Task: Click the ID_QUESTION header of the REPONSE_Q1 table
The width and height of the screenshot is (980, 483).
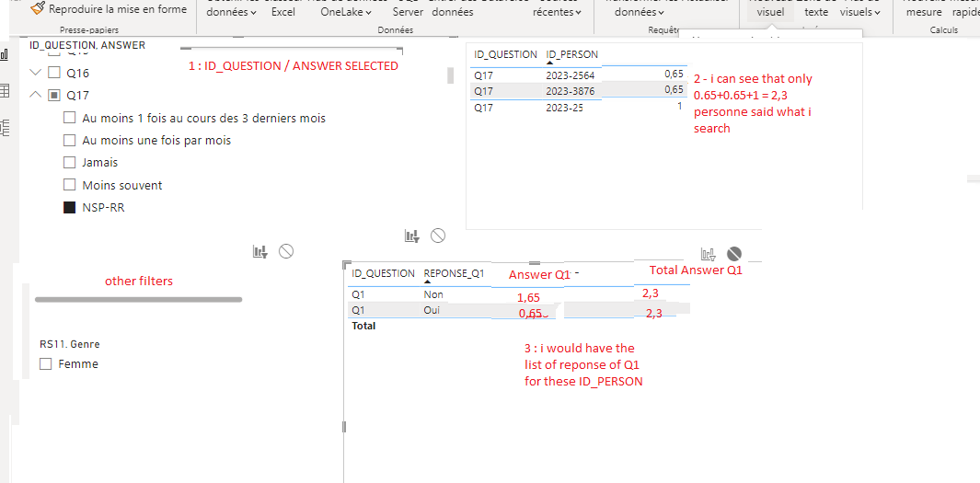Action: click(x=383, y=273)
